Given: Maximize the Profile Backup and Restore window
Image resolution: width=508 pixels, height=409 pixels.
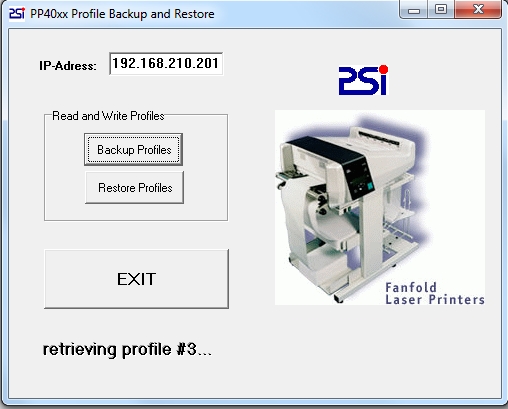Looking at the screenshot, I should coord(441,9).
